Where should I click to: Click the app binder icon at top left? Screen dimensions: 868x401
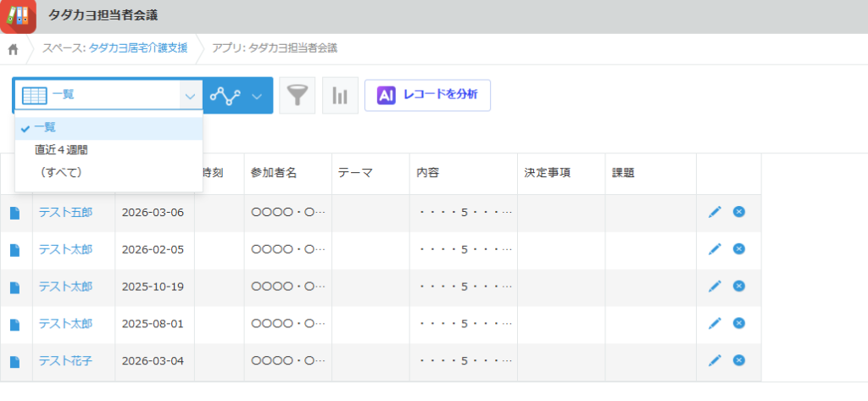(18, 16)
